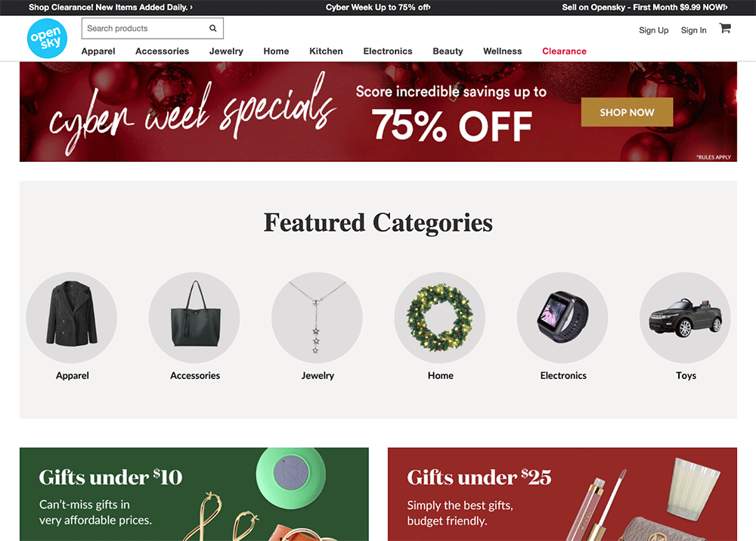Open the Beauty navigation menu

(x=448, y=51)
